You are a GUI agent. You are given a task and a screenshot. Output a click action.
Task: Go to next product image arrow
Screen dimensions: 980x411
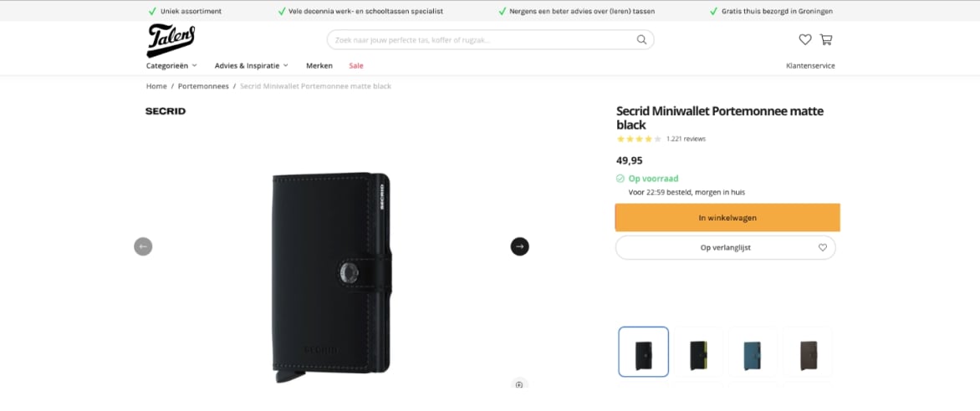click(x=519, y=246)
